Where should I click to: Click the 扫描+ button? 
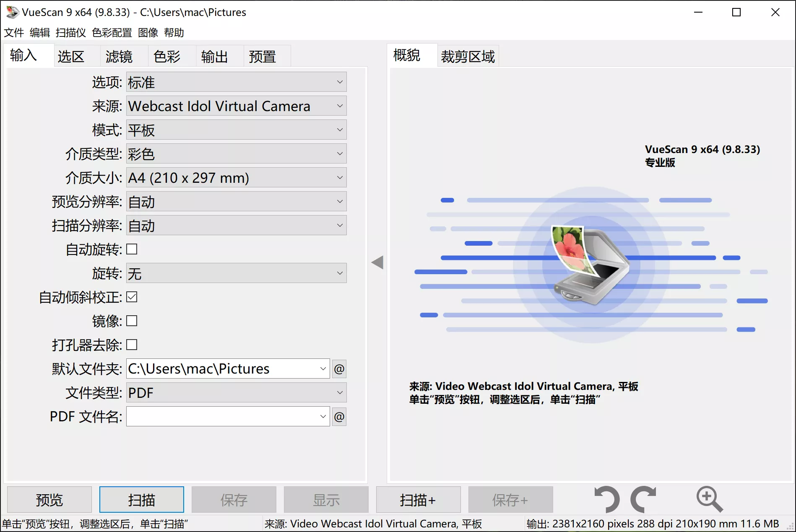pyautogui.click(x=418, y=499)
